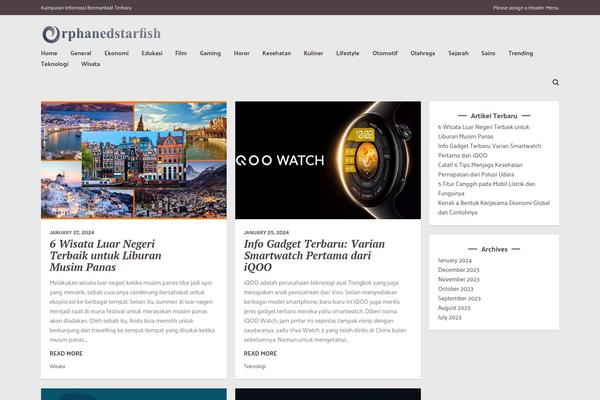600x400 pixels.
Task: Click the January 25, 2024 post date
Action: (266, 232)
